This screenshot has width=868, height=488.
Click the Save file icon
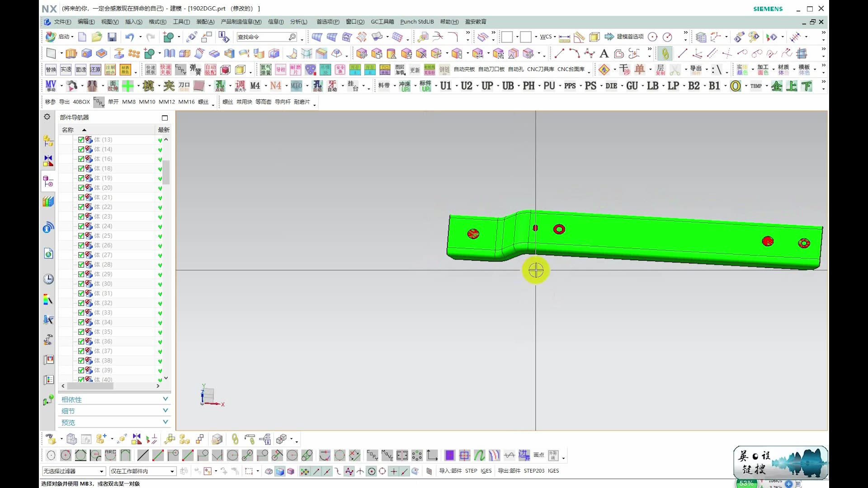(x=112, y=37)
